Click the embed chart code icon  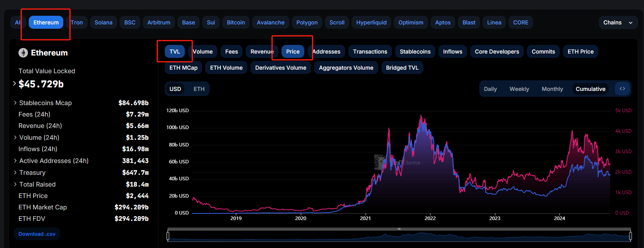[x=622, y=89]
